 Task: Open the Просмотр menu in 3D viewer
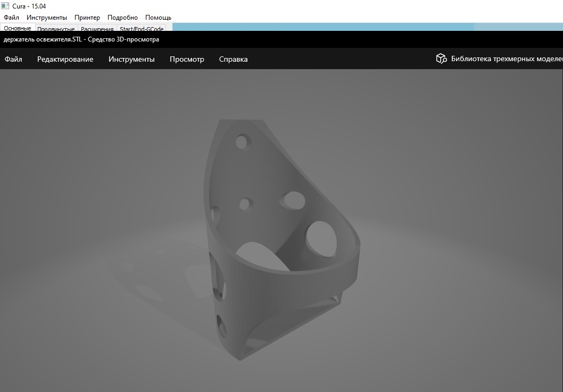point(187,59)
